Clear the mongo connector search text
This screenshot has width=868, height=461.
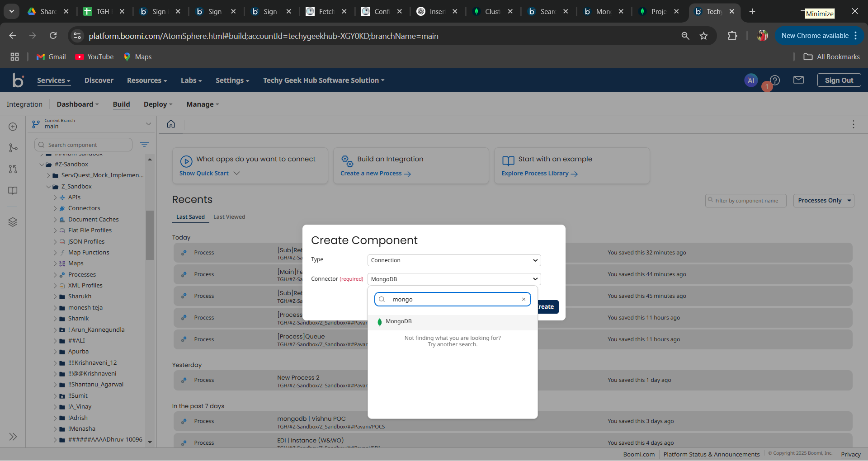pyautogui.click(x=524, y=299)
